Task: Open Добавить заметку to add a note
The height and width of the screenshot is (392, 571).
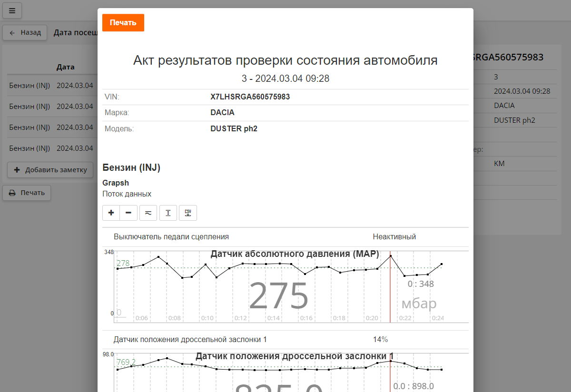Action: (50, 170)
